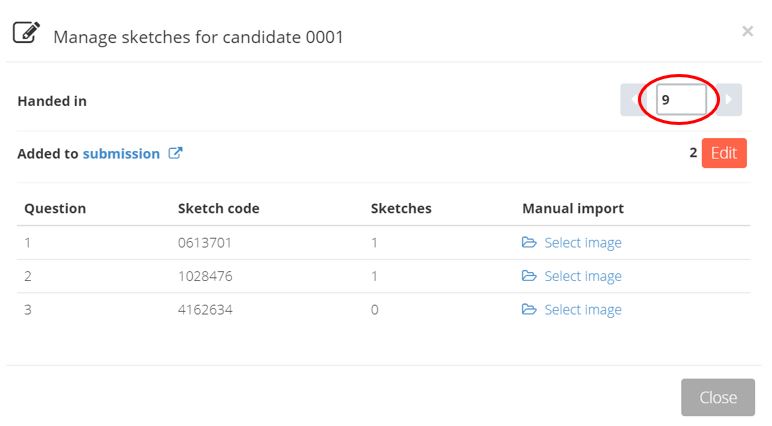772x426 pixels.
Task: Click the red Edit button
Action: pos(724,153)
